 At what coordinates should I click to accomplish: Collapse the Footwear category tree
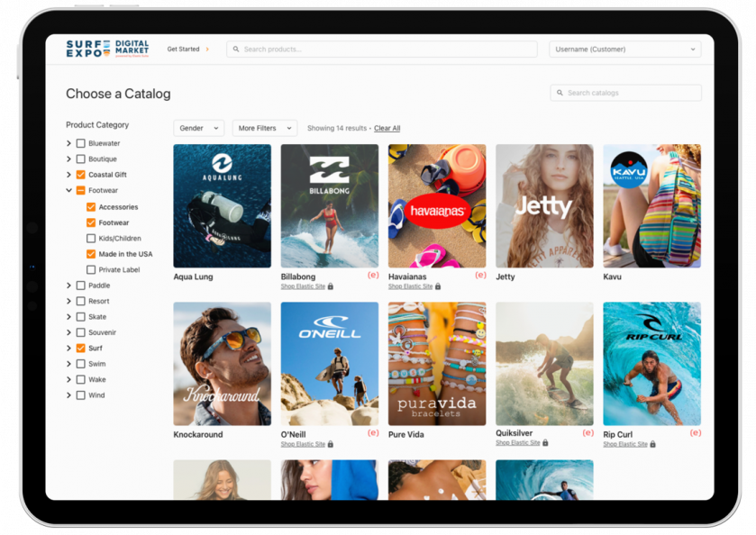click(x=68, y=190)
